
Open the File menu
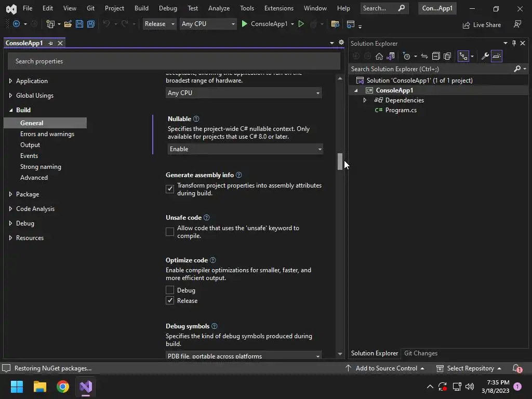28,8
